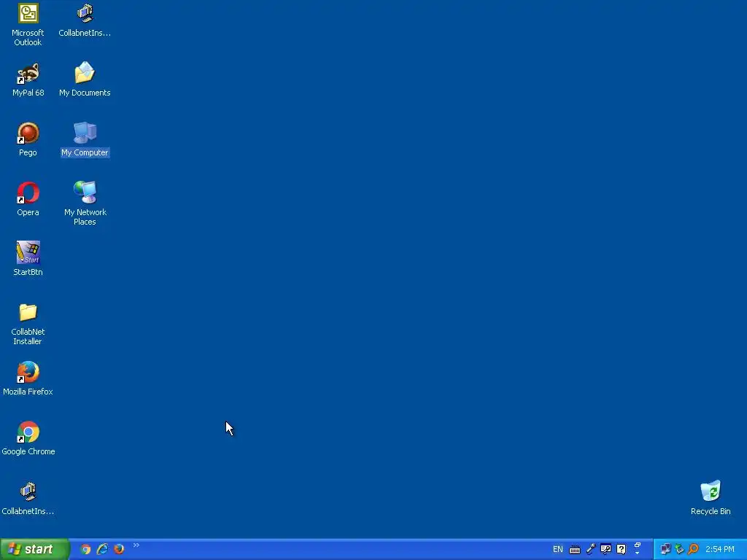Select the My Computer desktop icon
The height and width of the screenshot is (560, 747).
85,140
